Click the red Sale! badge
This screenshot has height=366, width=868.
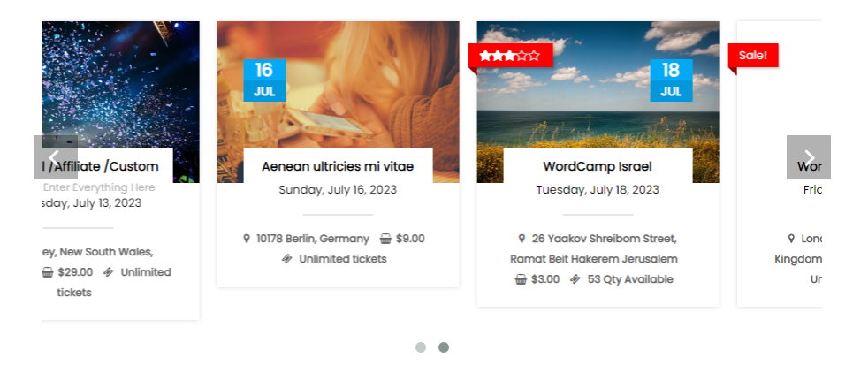point(753,56)
